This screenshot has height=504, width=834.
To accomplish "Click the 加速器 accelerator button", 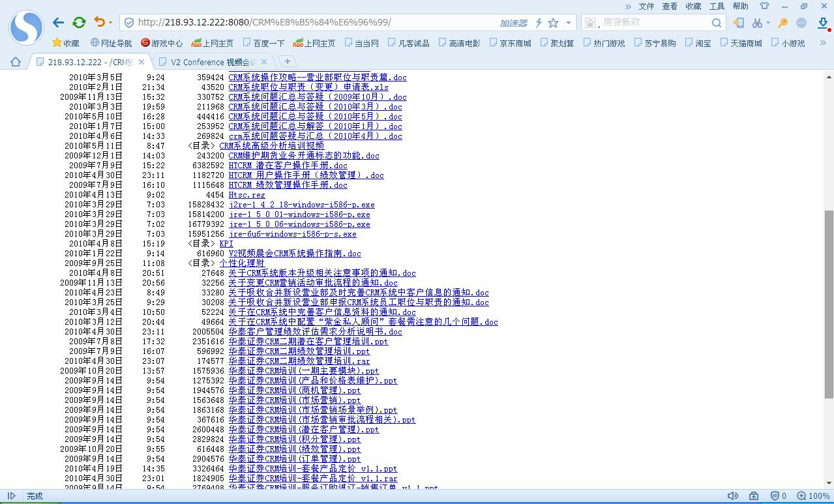I will point(513,23).
